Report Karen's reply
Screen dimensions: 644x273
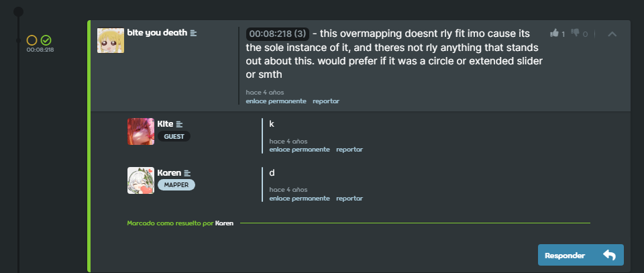350,199
